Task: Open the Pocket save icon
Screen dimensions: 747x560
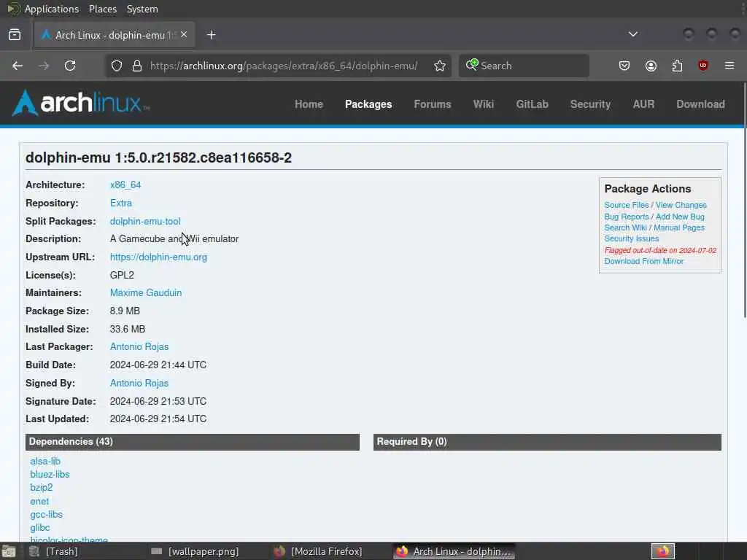Action: pyautogui.click(x=624, y=66)
